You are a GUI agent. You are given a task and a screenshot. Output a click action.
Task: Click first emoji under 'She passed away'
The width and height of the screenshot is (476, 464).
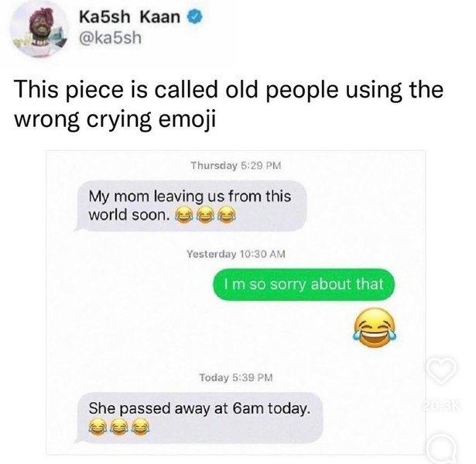click(x=98, y=427)
